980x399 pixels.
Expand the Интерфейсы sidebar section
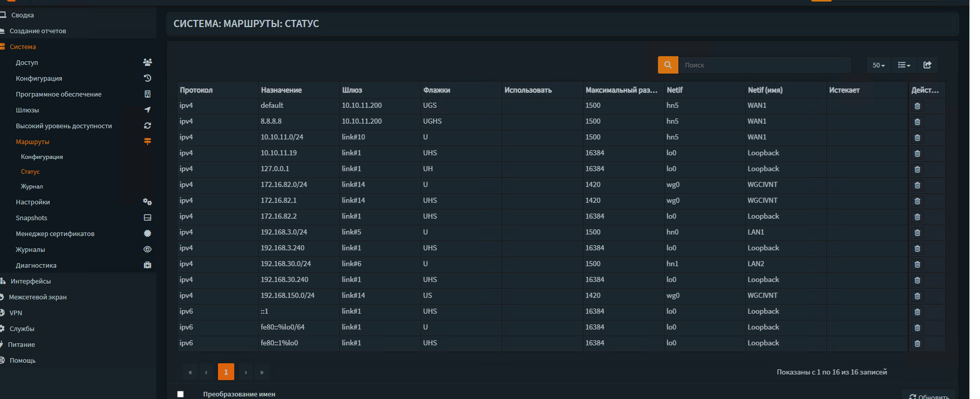coord(31,281)
